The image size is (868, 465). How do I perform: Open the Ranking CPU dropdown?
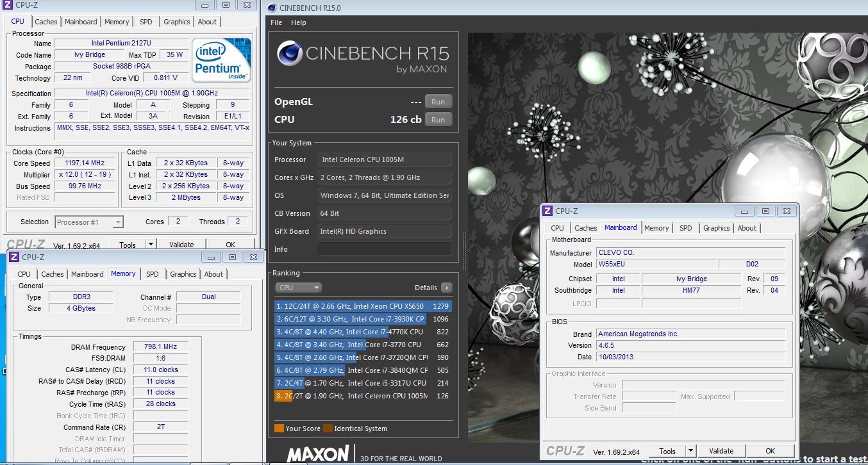coord(298,288)
